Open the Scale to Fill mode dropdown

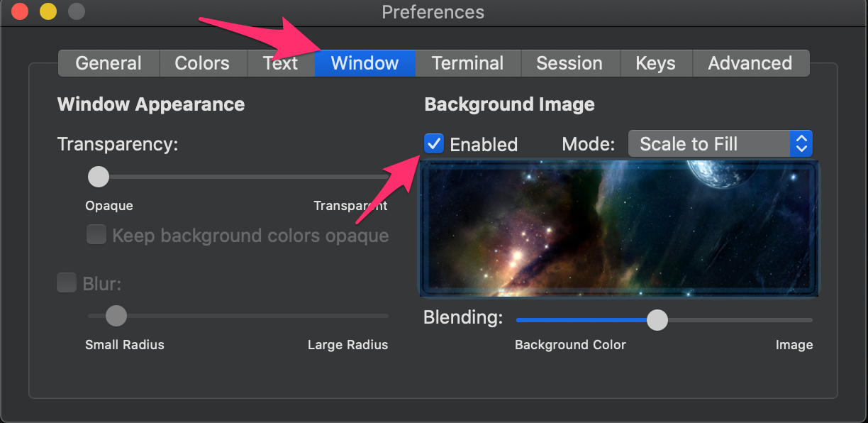(x=709, y=144)
